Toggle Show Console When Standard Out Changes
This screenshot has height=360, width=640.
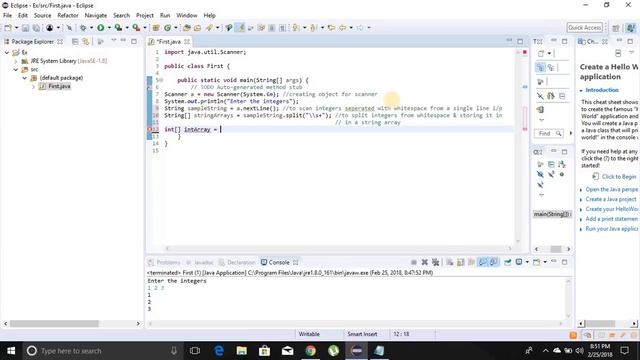click(483, 262)
